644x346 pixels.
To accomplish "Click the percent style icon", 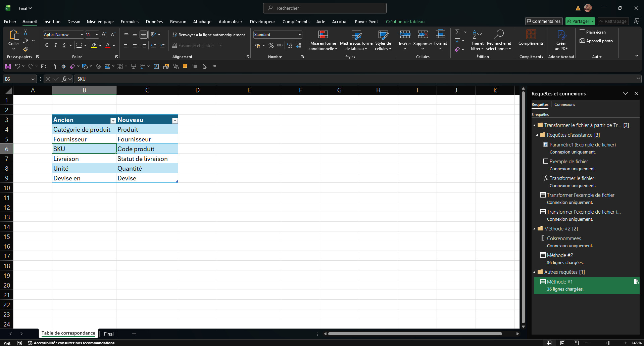I will coord(271,45).
